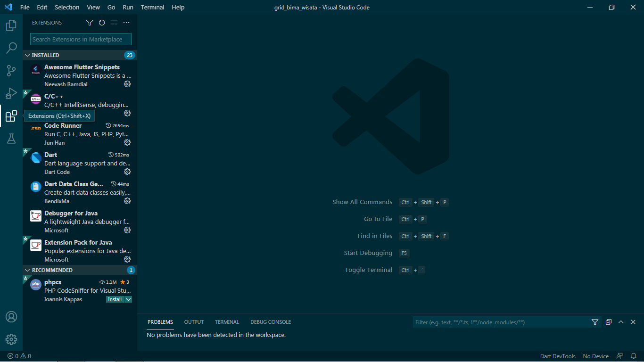Open the Accounts icon menu

[11, 317]
